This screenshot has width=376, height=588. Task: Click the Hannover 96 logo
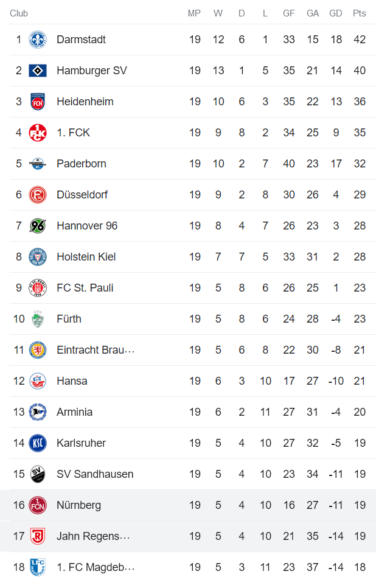(38, 226)
